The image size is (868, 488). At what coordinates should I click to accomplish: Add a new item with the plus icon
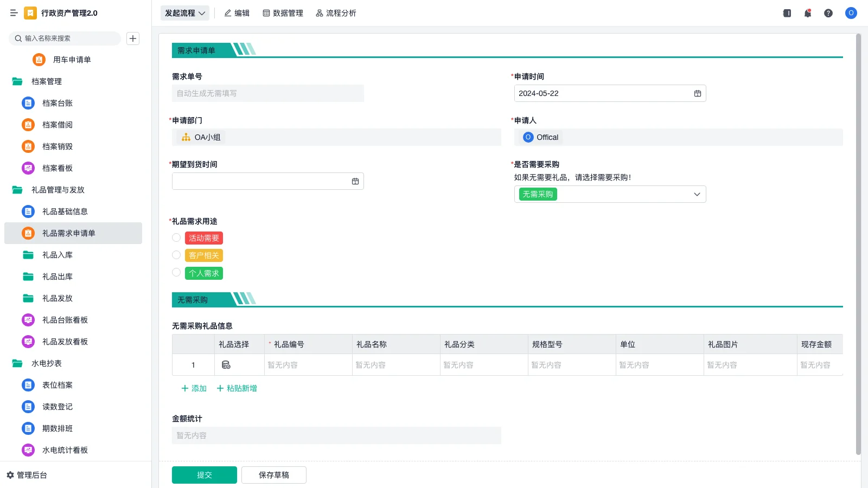tap(133, 38)
